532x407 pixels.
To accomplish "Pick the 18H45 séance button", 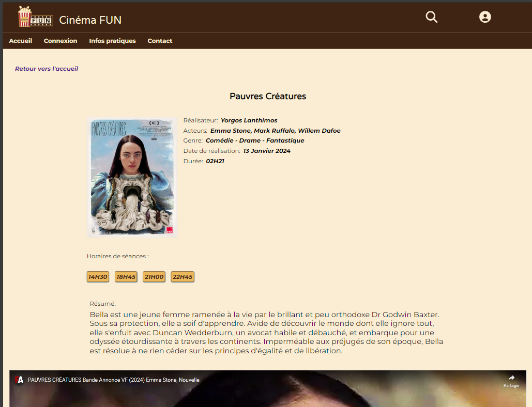I will point(126,277).
